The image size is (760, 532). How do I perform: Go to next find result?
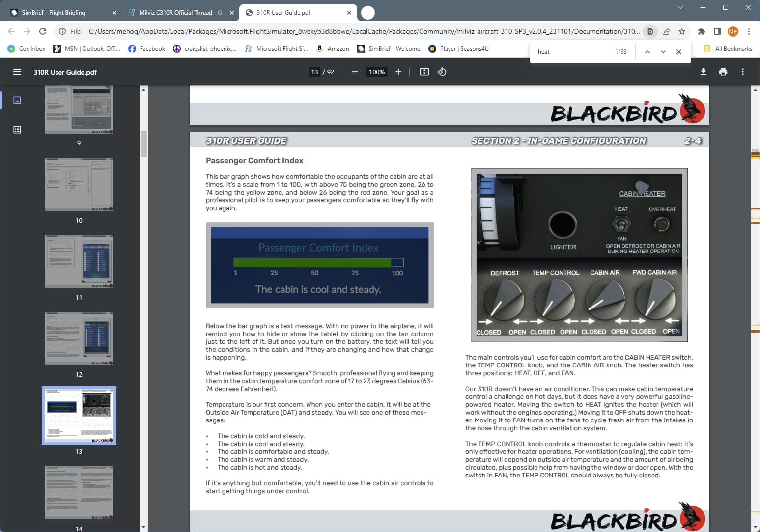(663, 52)
